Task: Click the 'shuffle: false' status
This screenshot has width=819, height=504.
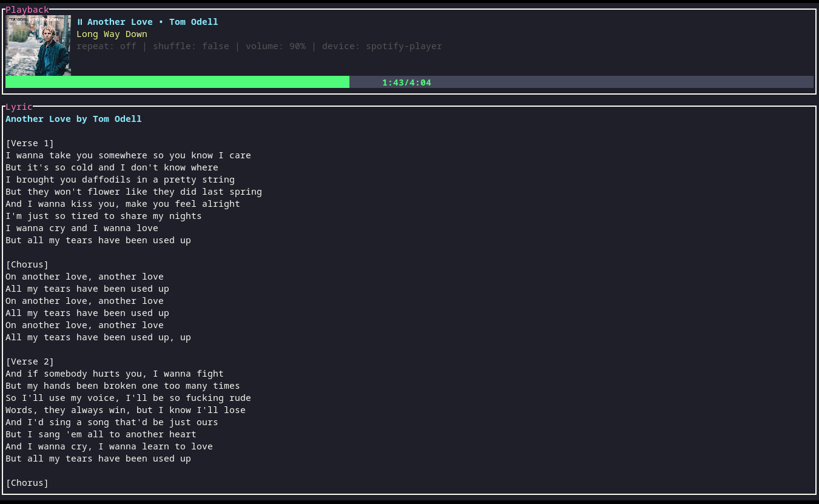Action: (191, 46)
